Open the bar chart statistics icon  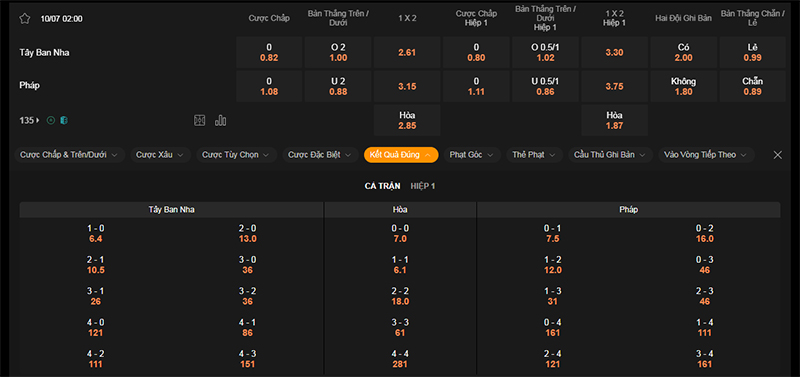click(220, 120)
